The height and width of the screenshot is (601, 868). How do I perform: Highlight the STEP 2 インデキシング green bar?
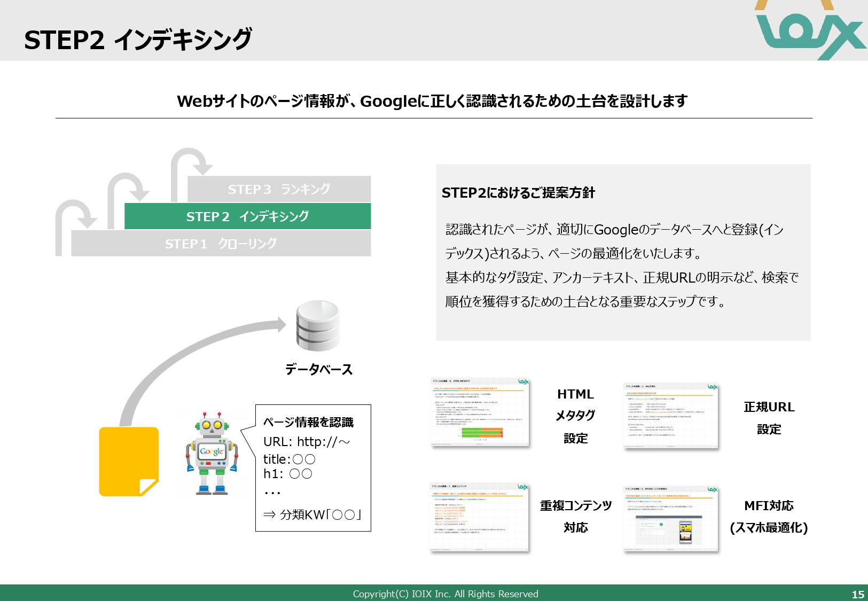(248, 217)
